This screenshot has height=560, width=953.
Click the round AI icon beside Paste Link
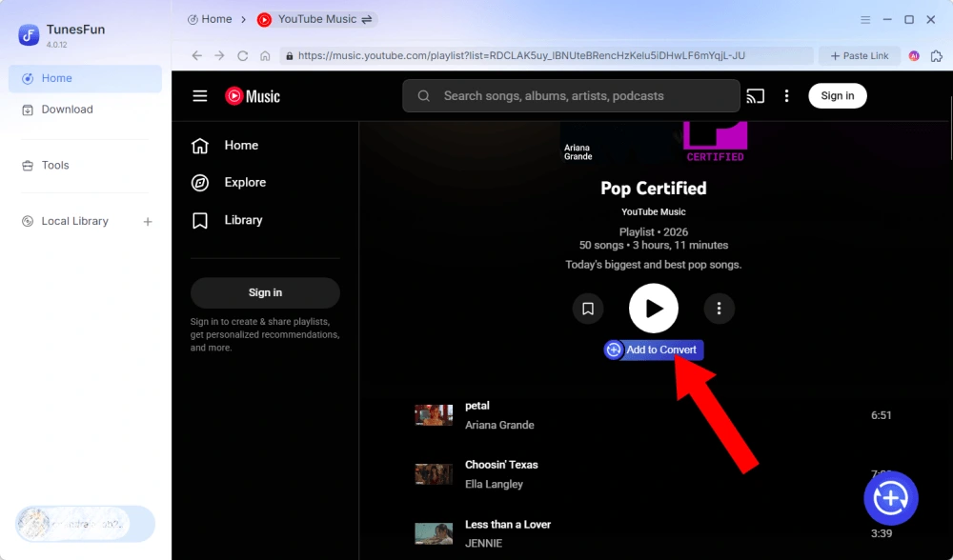914,56
